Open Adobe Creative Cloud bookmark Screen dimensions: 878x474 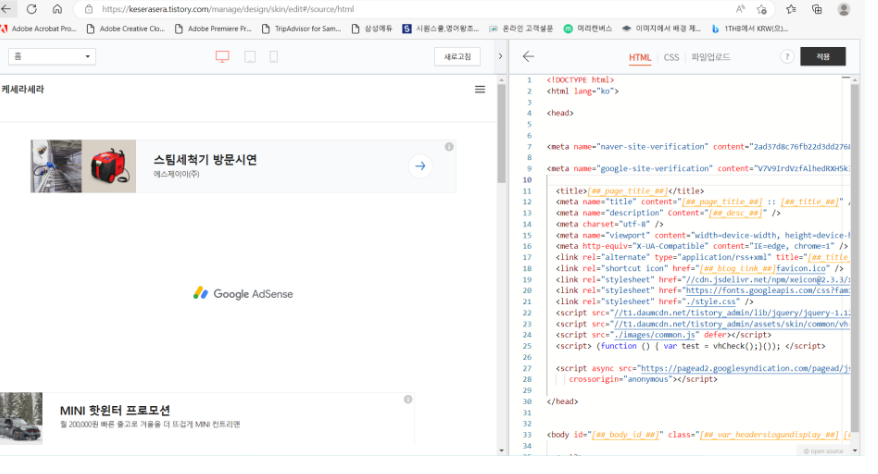point(126,29)
